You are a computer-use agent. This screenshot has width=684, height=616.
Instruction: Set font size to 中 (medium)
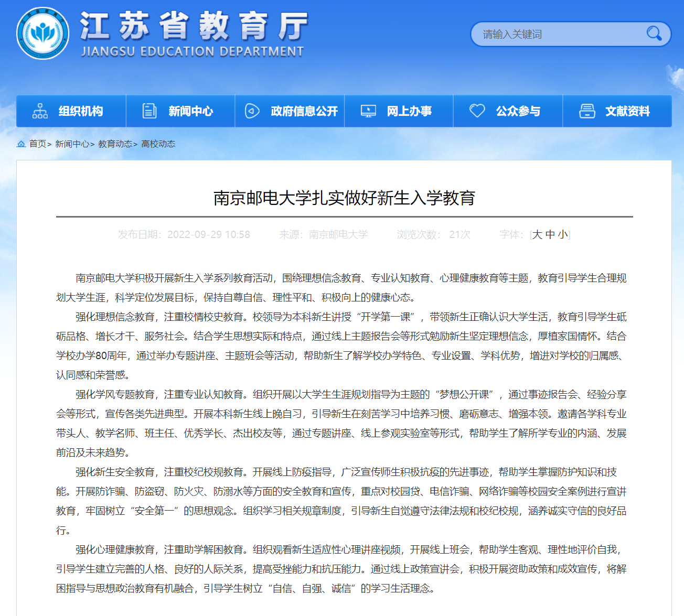550,234
